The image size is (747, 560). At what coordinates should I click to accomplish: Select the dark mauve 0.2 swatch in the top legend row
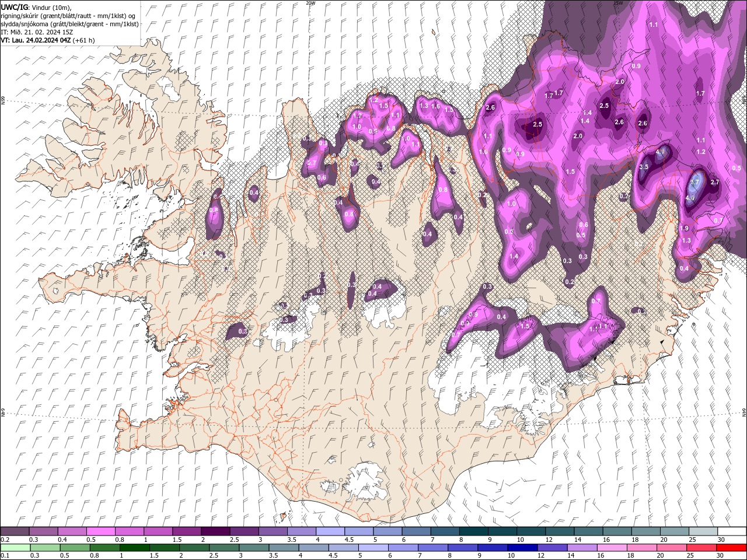tap(15, 531)
